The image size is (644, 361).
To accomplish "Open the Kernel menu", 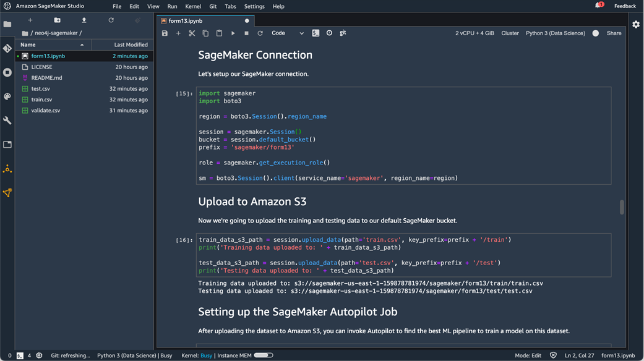I will (x=193, y=6).
